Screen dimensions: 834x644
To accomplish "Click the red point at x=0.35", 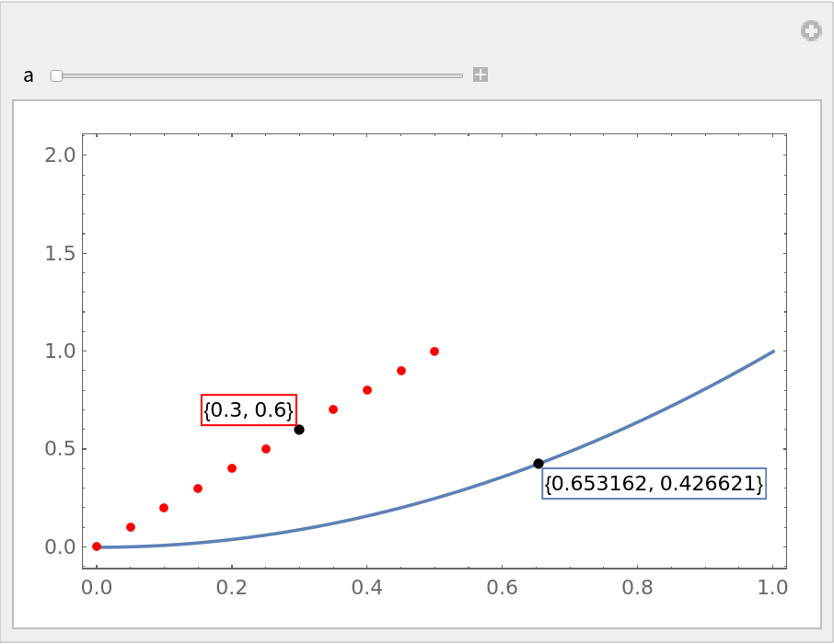I will click(333, 409).
